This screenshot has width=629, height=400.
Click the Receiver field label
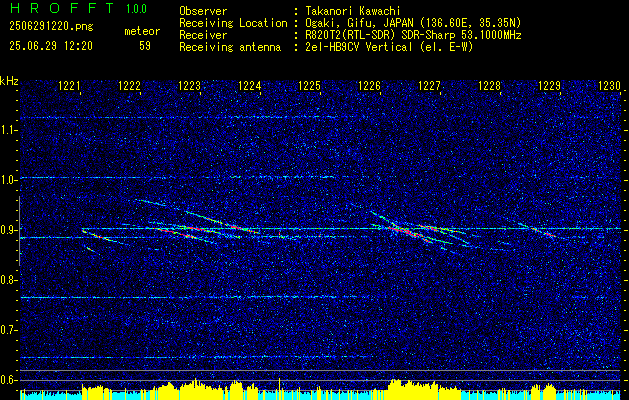203,35
